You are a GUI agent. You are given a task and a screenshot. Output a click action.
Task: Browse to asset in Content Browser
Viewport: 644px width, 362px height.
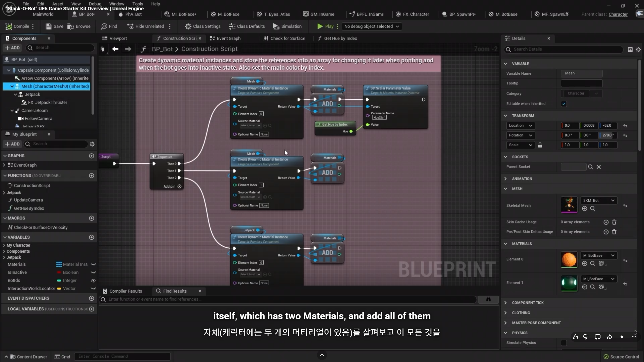[x=79, y=26]
